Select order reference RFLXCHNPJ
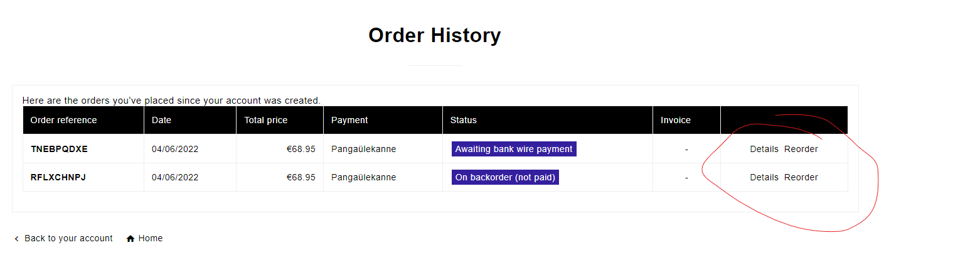 click(58, 177)
